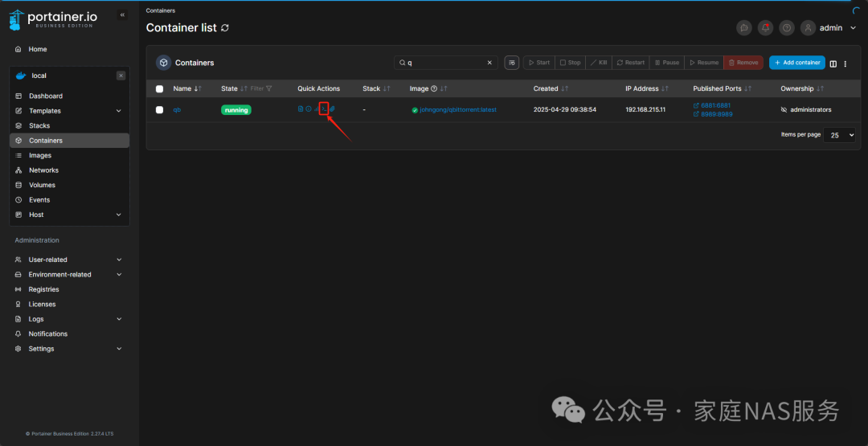Click the Start button
This screenshot has width=868, height=446.
(x=538, y=63)
